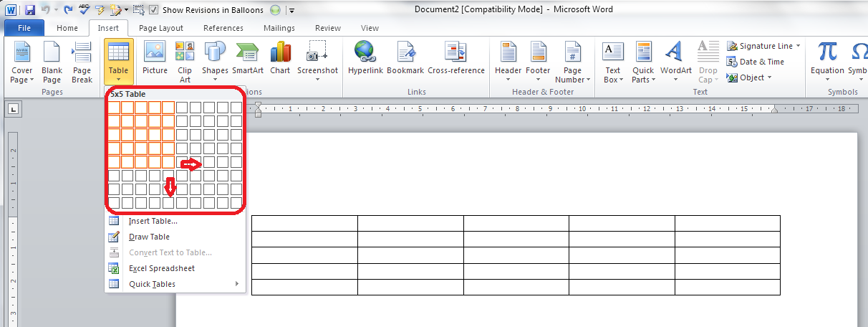Choose Draw Table from the menu
Screen dimensions: 868x327
tap(149, 237)
